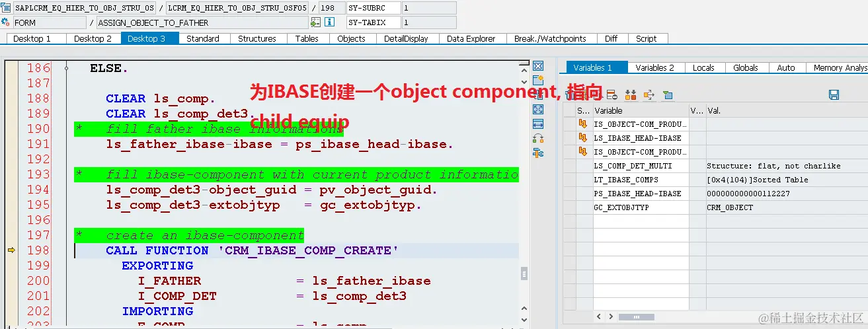Switch to the Auto tab

tap(786, 67)
